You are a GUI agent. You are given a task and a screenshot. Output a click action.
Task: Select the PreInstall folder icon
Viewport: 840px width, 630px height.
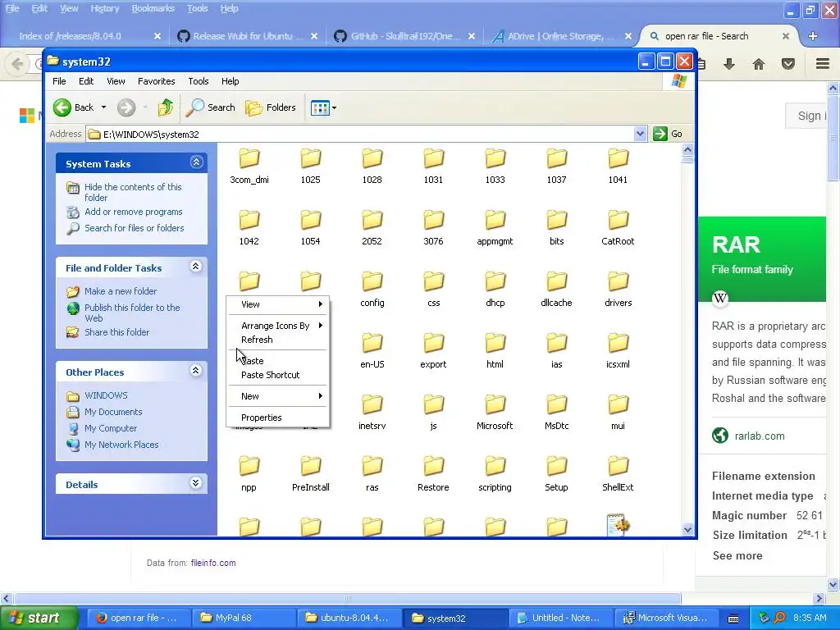click(x=311, y=467)
